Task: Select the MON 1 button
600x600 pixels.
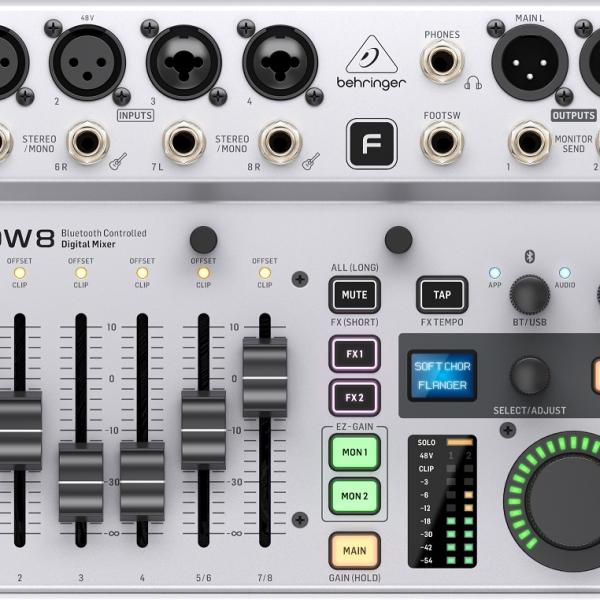Action: pyautogui.click(x=354, y=452)
